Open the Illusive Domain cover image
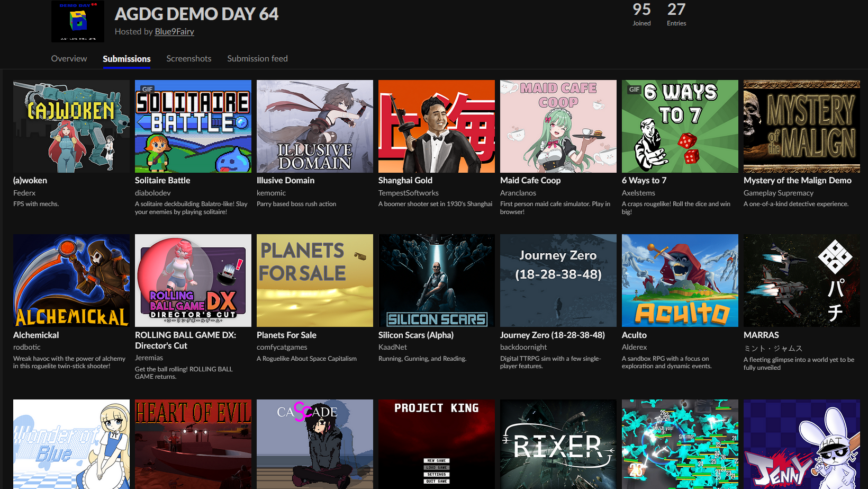The image size is (868, 489). tap(315, 126)
